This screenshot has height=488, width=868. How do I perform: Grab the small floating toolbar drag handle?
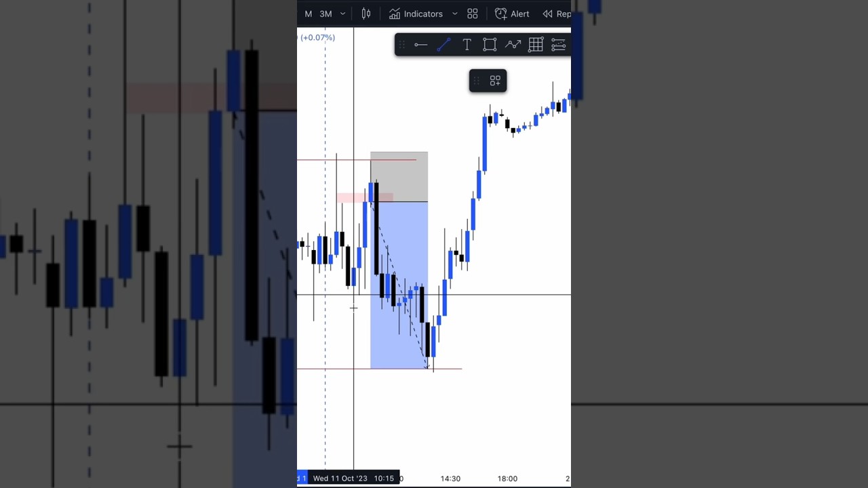point(476,81)
